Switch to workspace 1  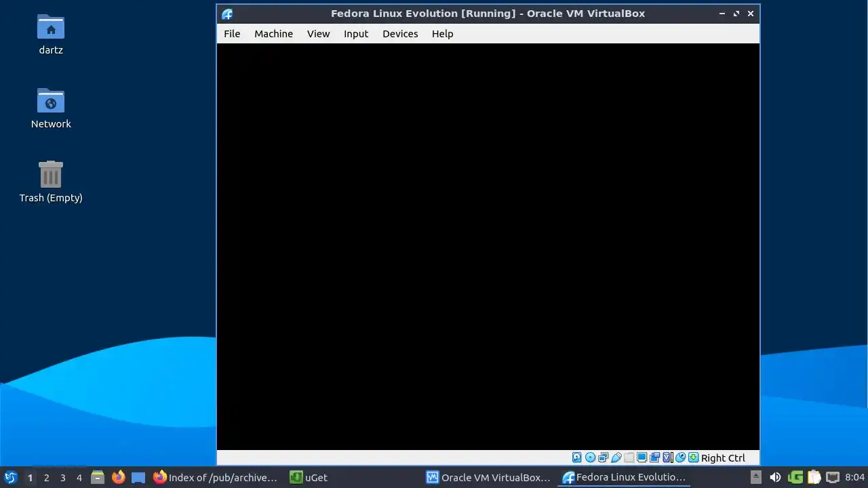point(30,478)
